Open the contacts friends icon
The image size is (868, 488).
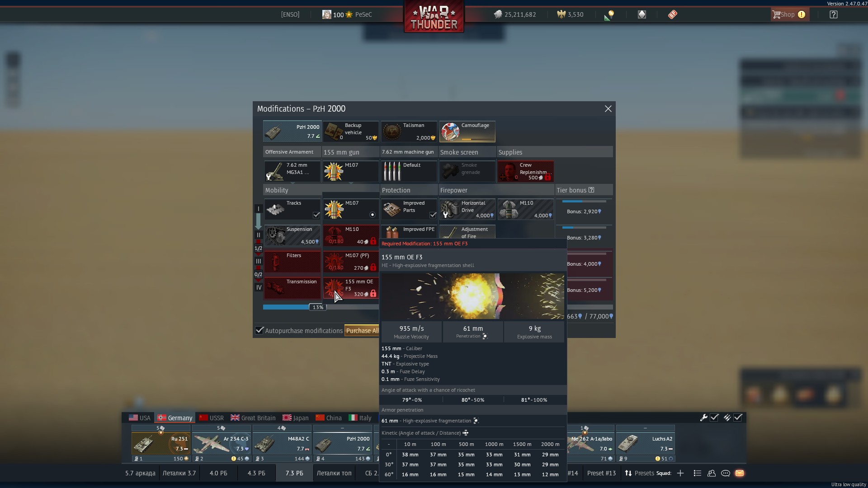tap(712, 473)
